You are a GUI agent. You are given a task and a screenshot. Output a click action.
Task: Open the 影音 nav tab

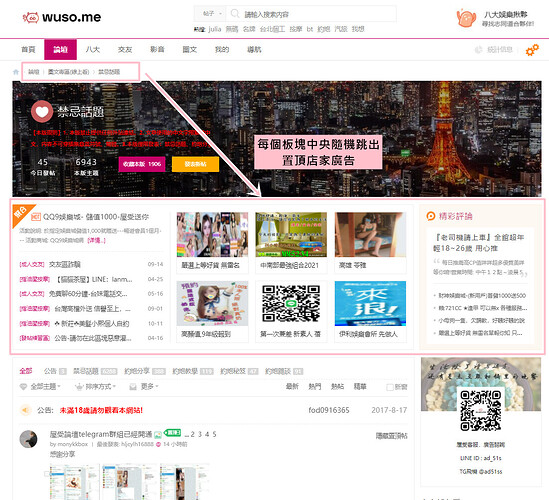157,50
